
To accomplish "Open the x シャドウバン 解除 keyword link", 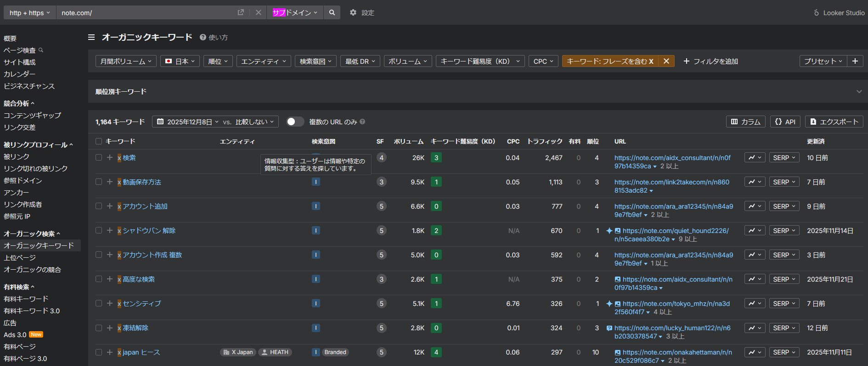I will point(149,231).
